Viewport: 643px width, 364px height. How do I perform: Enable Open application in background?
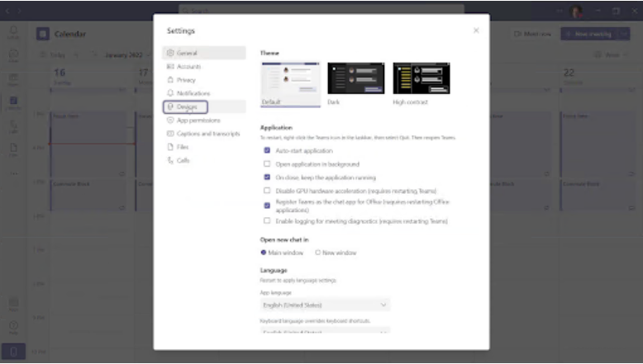pyautogui.click(x=267, y=164)
